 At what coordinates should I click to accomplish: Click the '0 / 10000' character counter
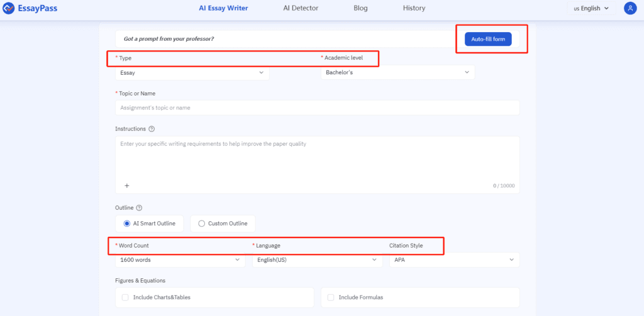tap(504, 185)
